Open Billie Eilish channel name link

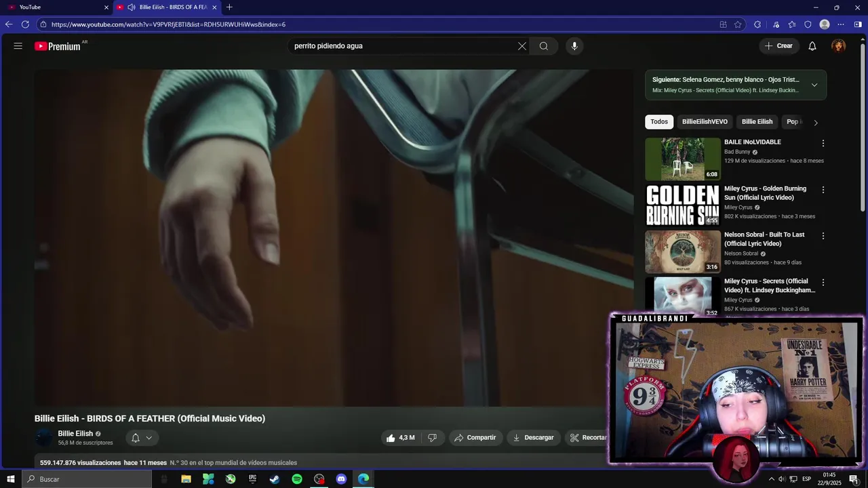[75, 434]
